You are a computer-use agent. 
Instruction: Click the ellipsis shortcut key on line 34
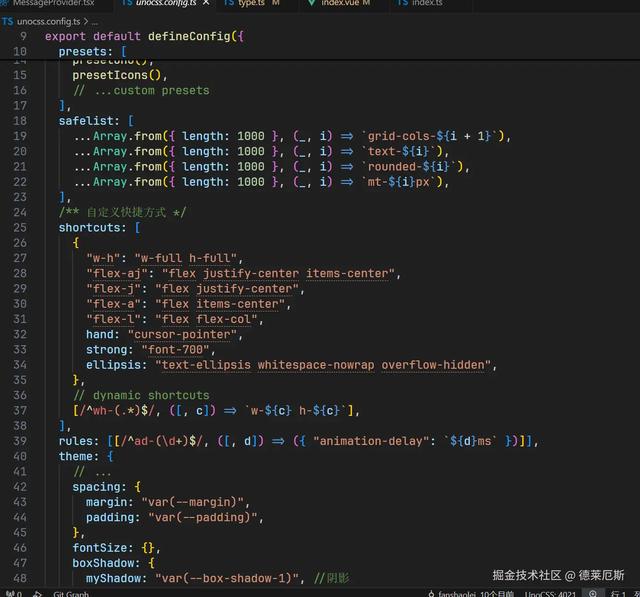[113, 365]
